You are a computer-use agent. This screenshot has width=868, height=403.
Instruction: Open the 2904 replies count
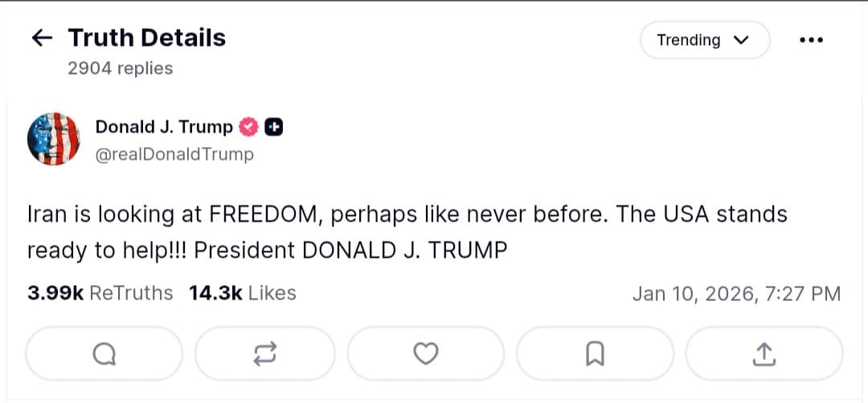click(x=120, y=69)
